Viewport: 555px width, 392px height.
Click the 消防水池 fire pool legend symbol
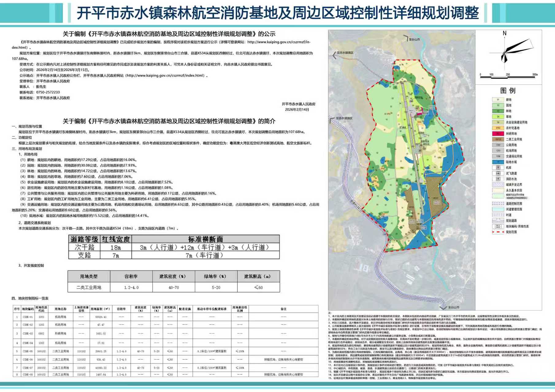tap(498, 179)
